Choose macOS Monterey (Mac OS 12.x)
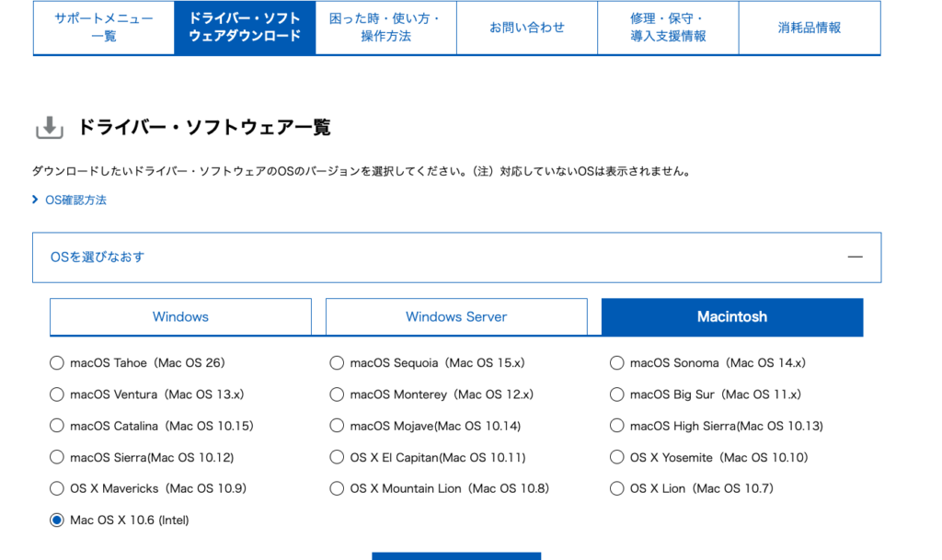The image size is (942, 560). 337,394
